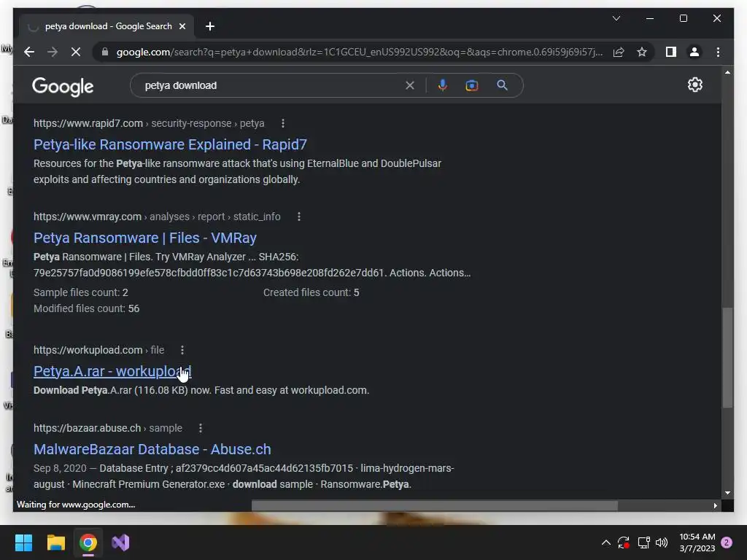Close the petya download tab

pyautogui.click(x=182, y=26)
